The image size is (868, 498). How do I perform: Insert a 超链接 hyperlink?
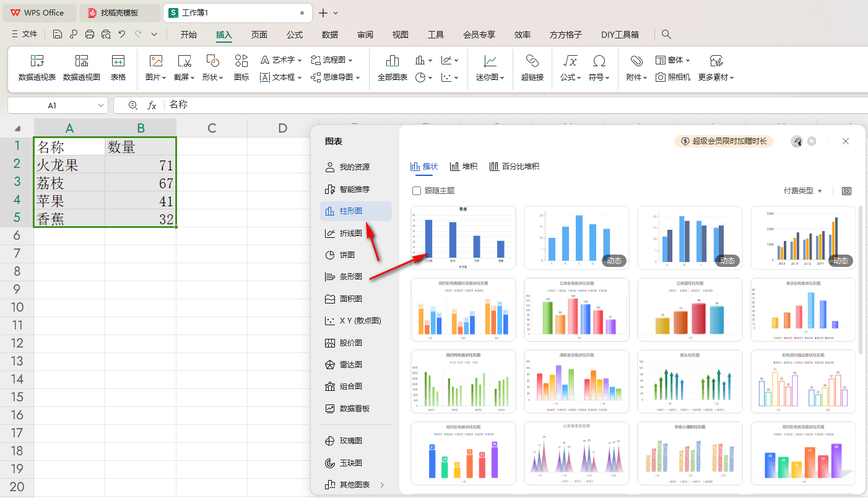pos(532,68)
